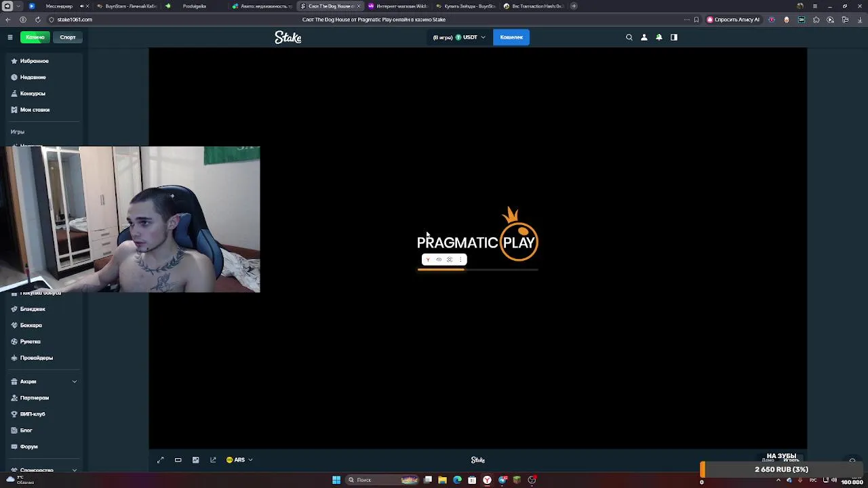The width and height of the screenshot is (868, 488).
Task: Switch to the Спорт section
Action: (68, 37)
